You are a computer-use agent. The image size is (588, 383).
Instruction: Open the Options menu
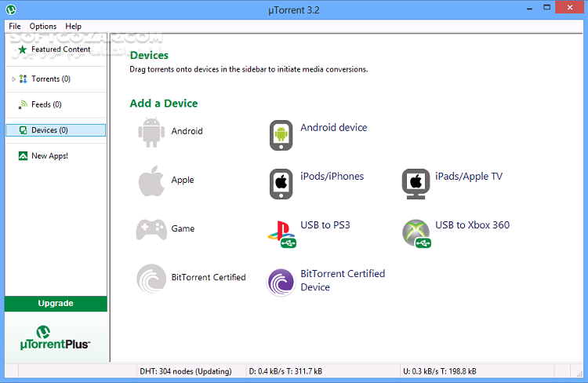coord(43,26)
